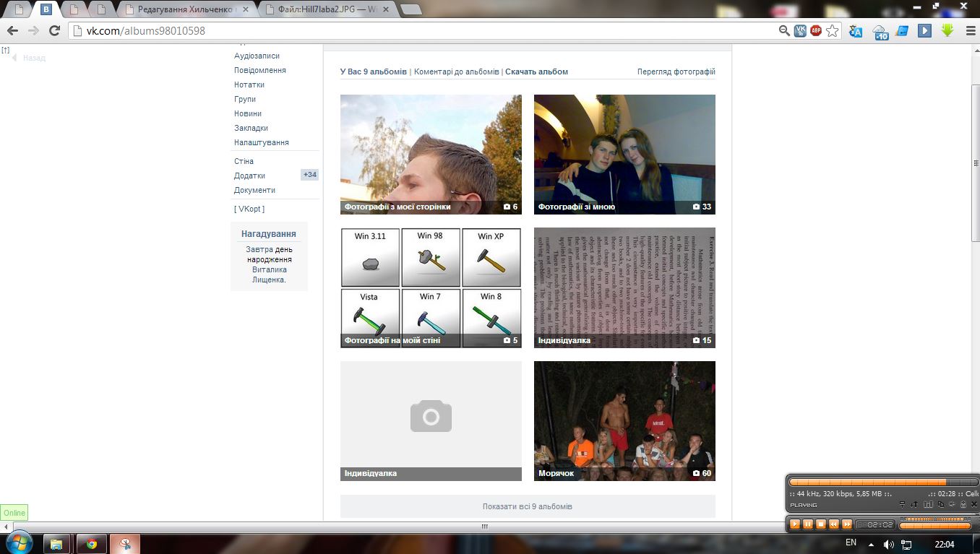Open Налаштування in the sidebar

[262, 142]
